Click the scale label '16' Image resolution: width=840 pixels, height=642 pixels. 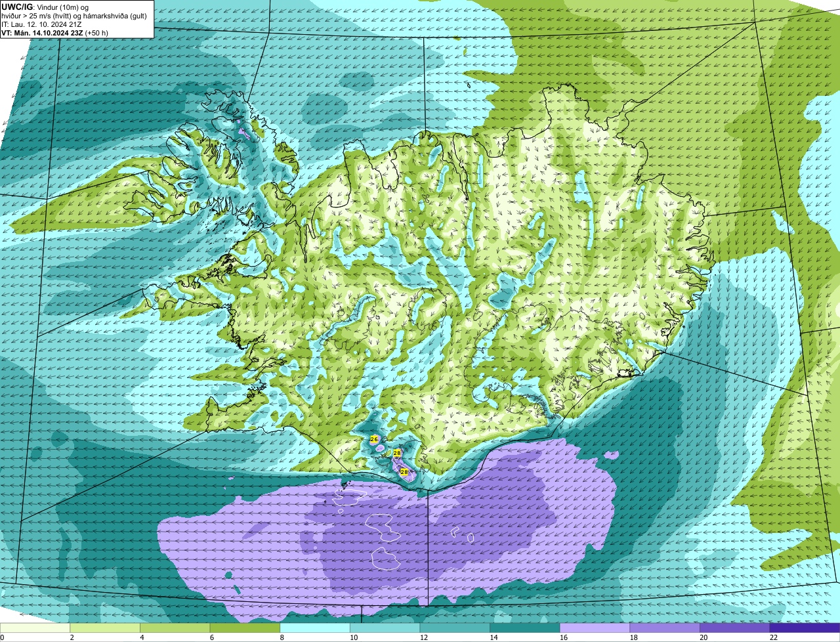pyautogui.click(x=564, y=637)
